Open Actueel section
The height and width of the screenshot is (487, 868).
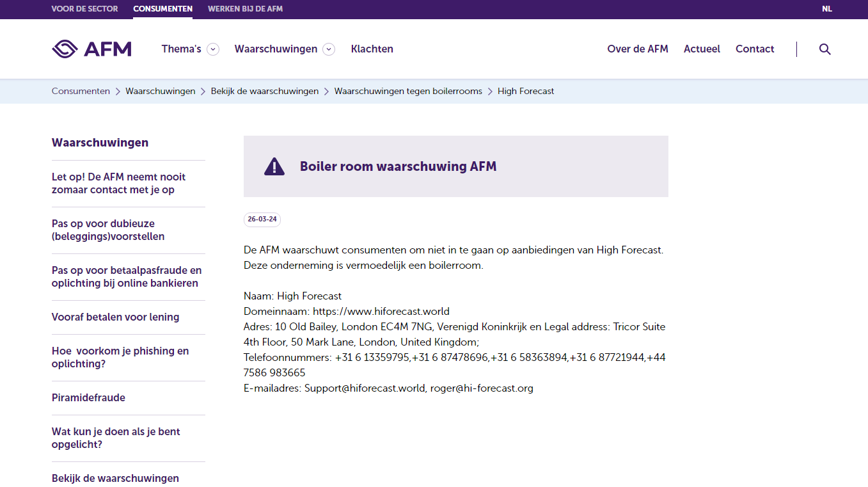point(702,49)
